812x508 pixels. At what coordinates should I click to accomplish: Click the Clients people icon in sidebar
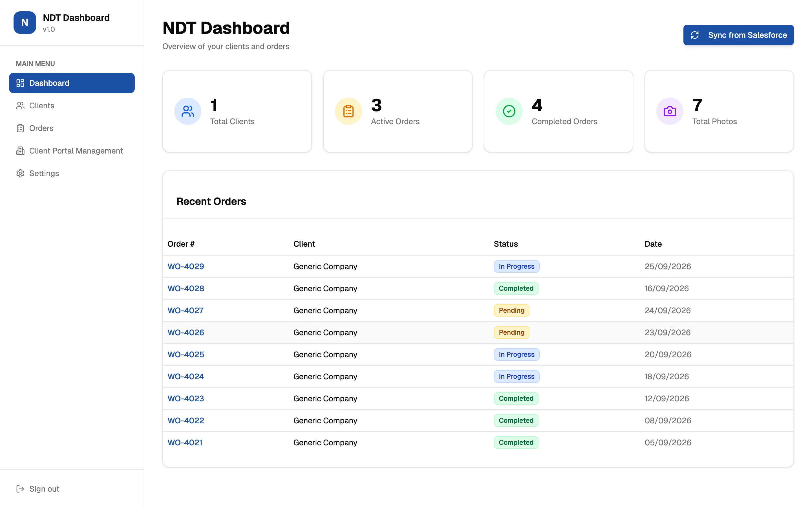20,106
